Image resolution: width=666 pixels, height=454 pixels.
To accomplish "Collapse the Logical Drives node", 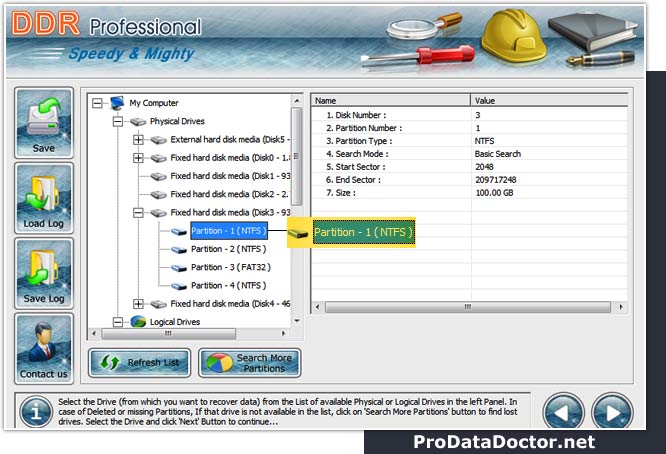I will coord(118,322).
